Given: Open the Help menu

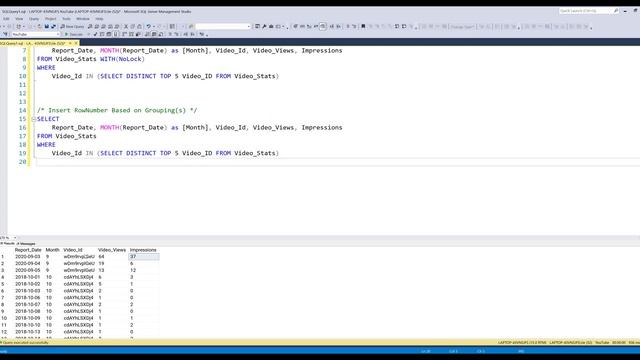Looking at the screenshot, I should (99, 19).
